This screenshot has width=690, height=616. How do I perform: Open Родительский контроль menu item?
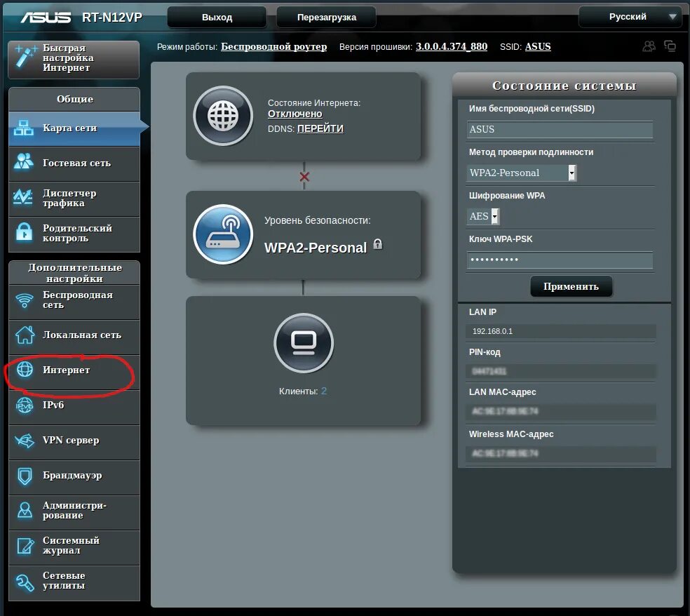pyautogui.click(x=74, y=234)
